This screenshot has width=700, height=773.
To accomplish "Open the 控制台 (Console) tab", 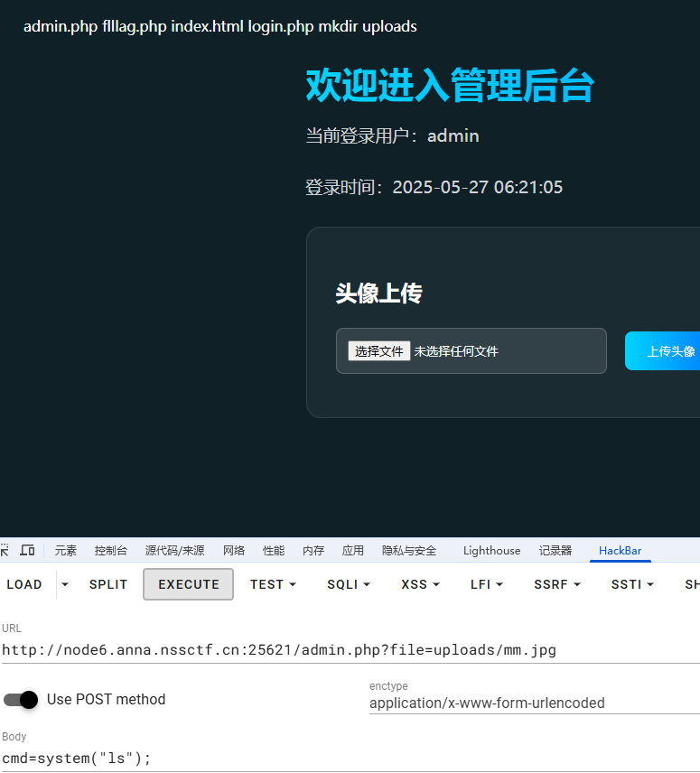I will tap(111, 550).
